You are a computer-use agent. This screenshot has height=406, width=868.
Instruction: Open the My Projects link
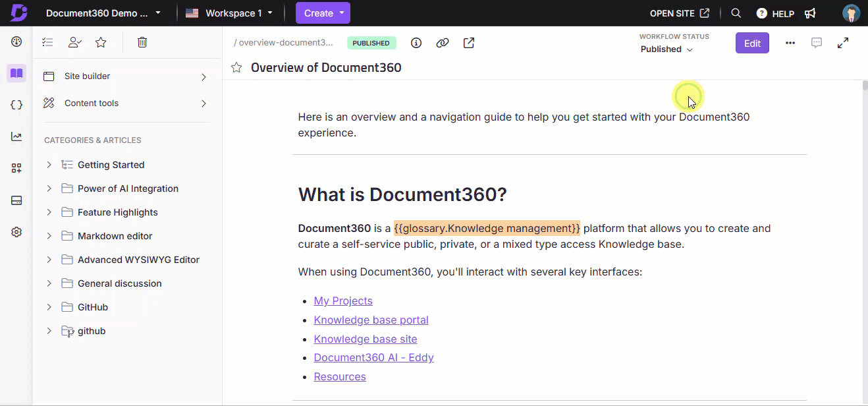tap(343, 301)
